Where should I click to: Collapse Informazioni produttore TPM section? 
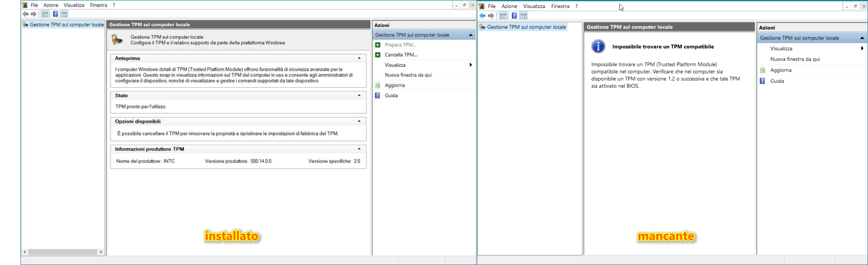359,149
